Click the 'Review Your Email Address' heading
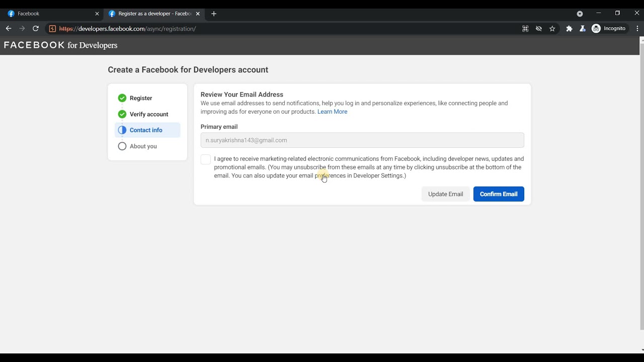The image size is (644, 362). 242,95
